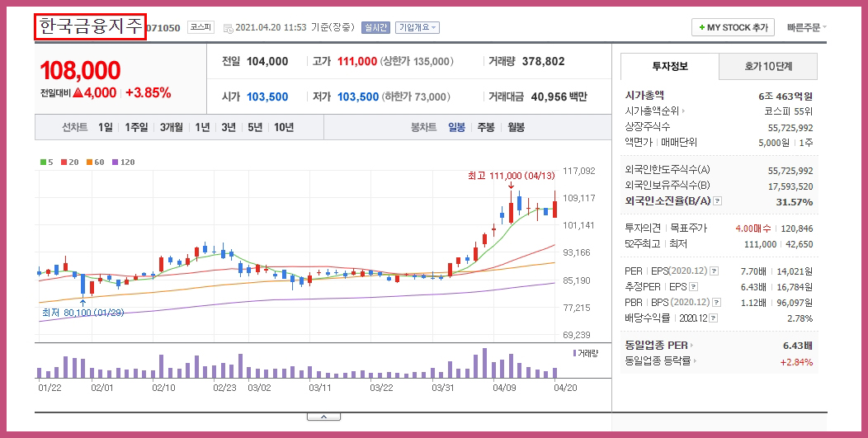868x438 pixels.
Task: Select the 3개월 line chart range
Action: 172,127
